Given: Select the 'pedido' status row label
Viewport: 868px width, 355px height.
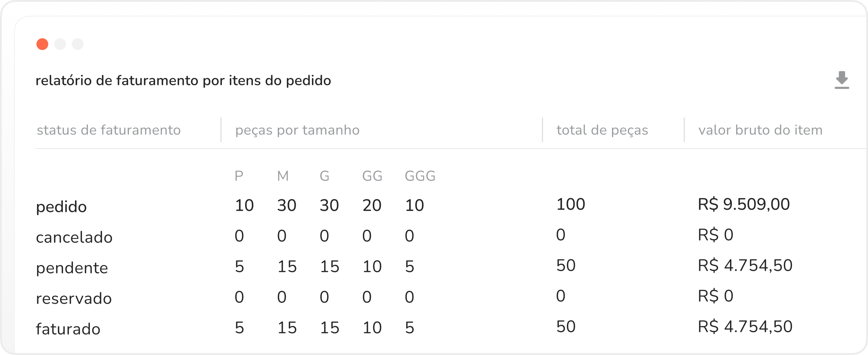Looking at the screenshot, I should (x=61, y=207).
